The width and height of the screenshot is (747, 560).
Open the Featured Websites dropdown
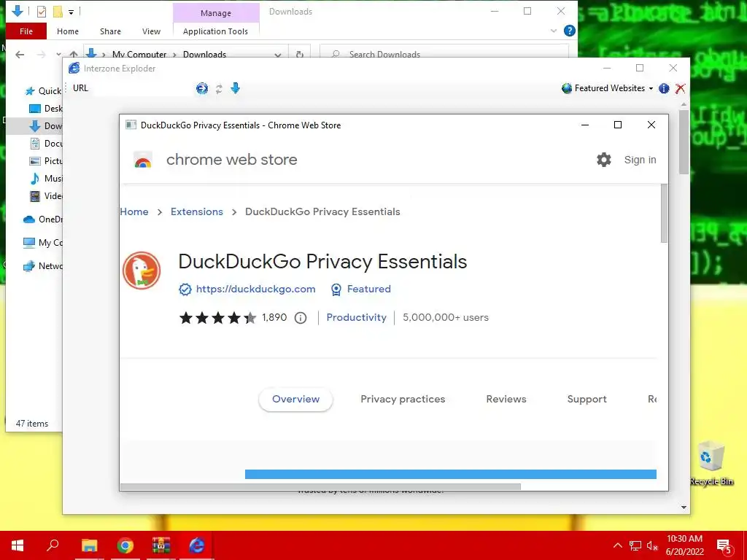point(608,88)
